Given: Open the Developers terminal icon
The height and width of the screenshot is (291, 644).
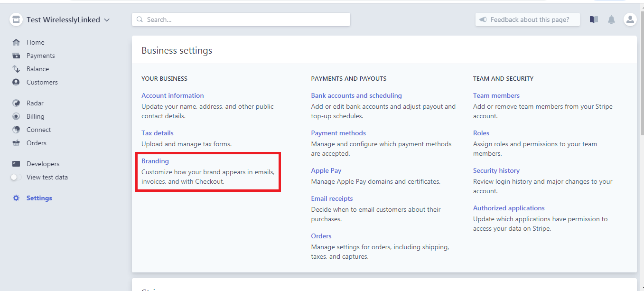Looking at the screenshot, I should tap(16, 164).
